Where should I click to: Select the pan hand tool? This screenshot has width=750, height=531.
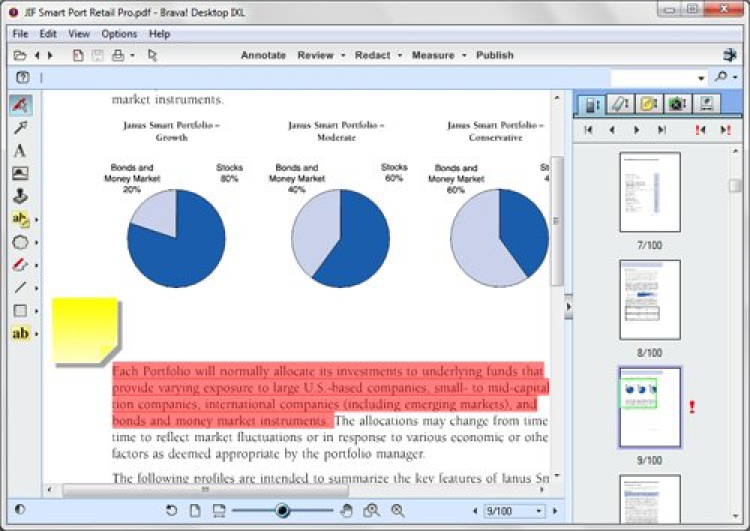click(347, 511)
